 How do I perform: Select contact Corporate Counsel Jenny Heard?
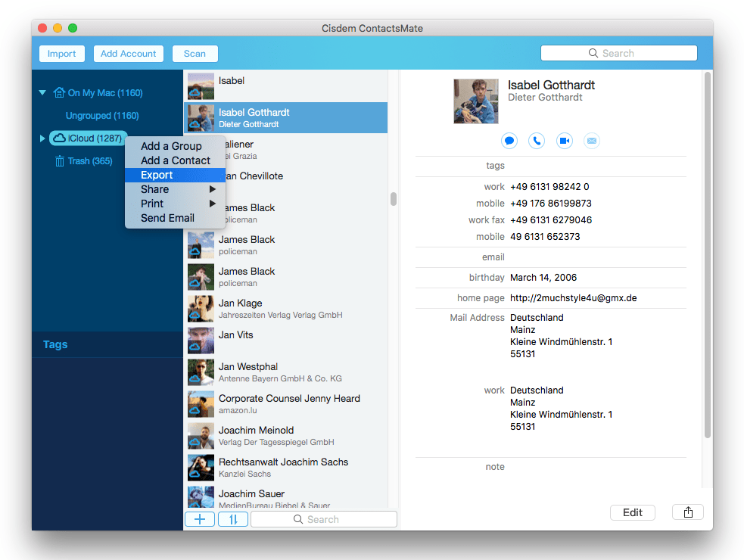coord(285,404)
